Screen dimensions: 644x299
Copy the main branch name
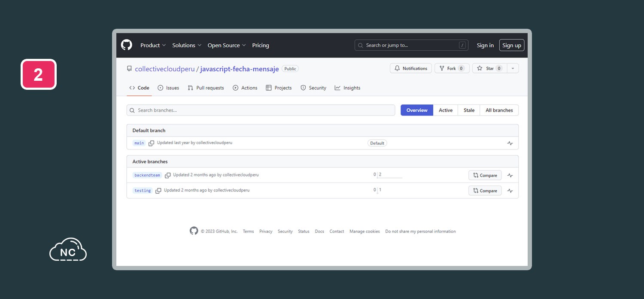point(151,143)
